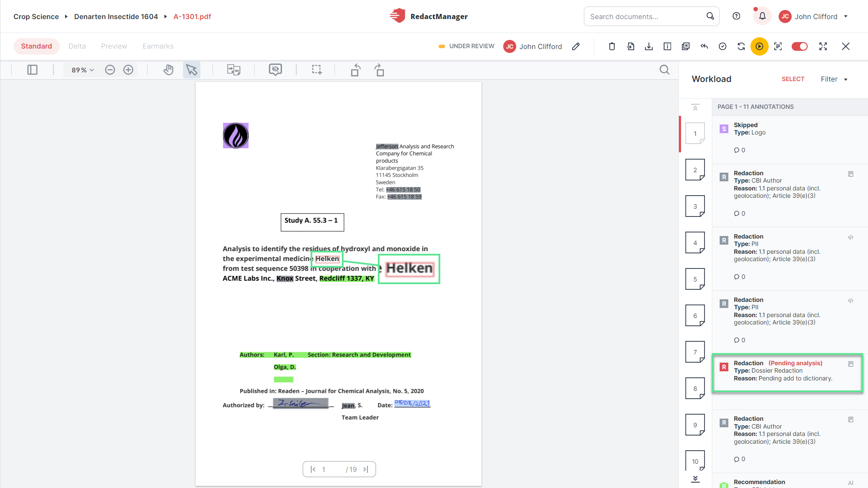Select the arrow selection tool
The height and width of the screenshot is (488, 868).
pyautogui.click(x=192, y=70)
